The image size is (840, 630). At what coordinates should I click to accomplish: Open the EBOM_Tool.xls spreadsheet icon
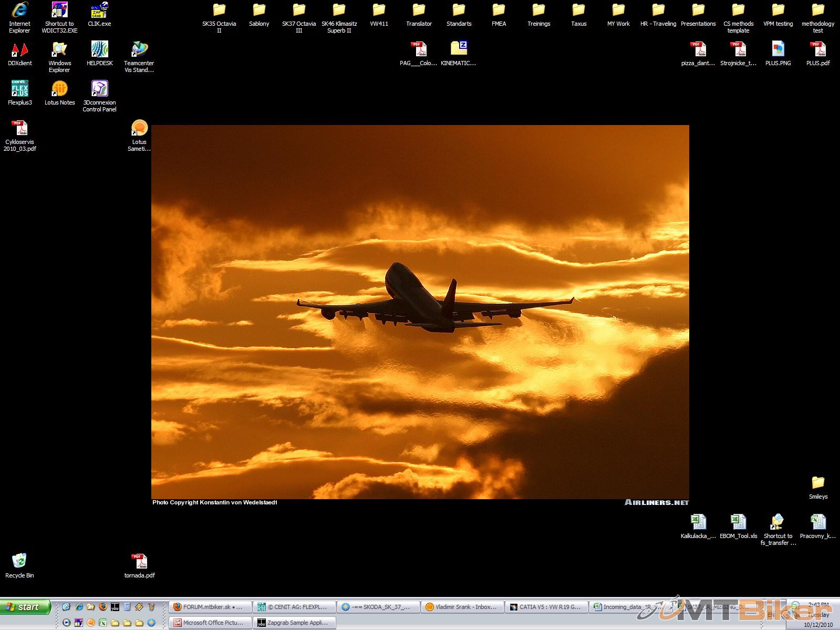pos(738,522)
